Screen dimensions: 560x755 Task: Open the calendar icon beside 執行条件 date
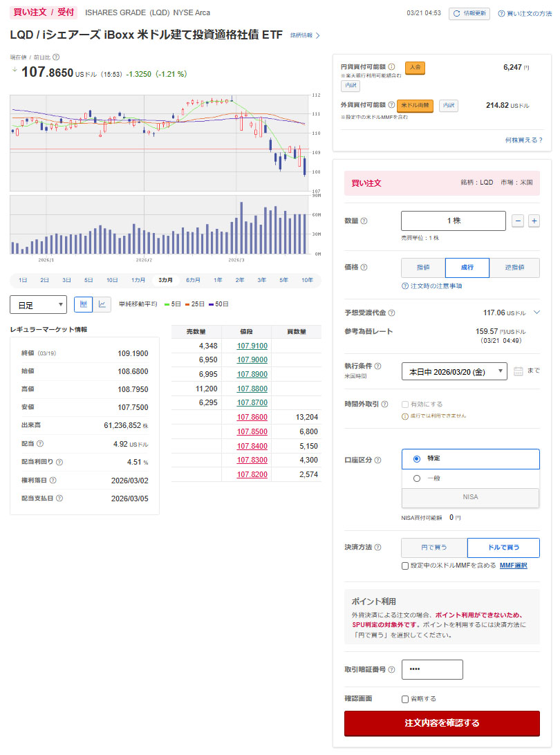coord(519,371)
